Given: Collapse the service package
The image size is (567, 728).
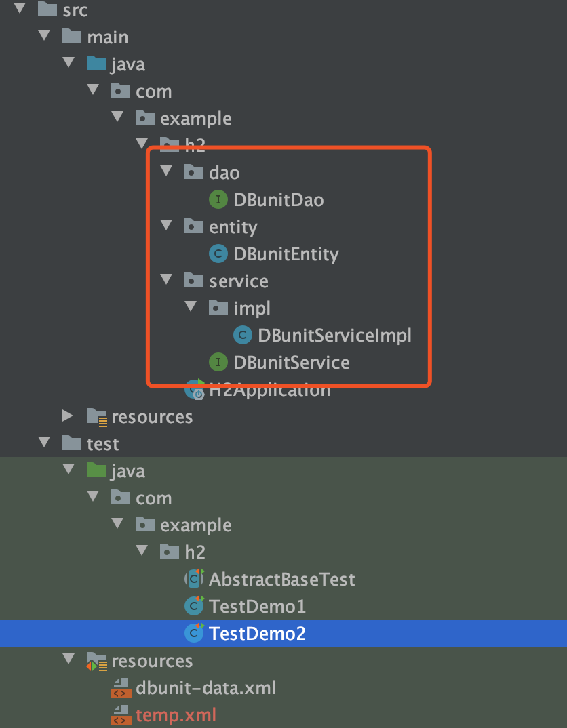Looking at the screenshot, I should (166, 280).
